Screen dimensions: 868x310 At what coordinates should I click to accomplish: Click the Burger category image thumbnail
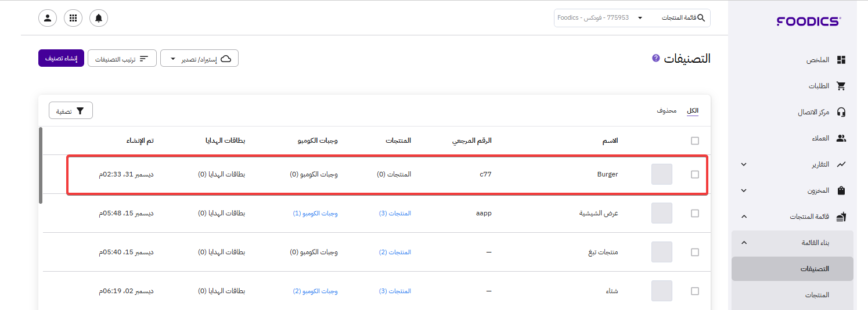tap(662, 174)
